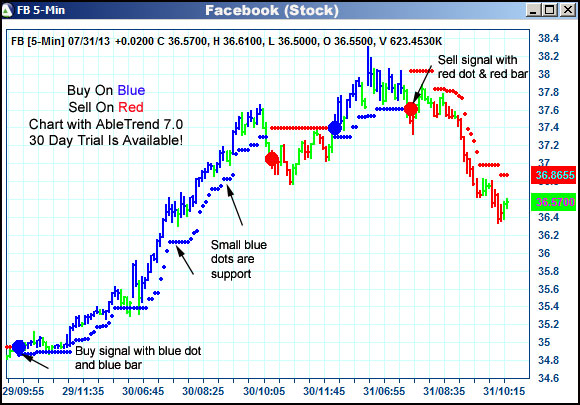
Task: Click the 35.8 price axis label
Action: pos(548,271)
